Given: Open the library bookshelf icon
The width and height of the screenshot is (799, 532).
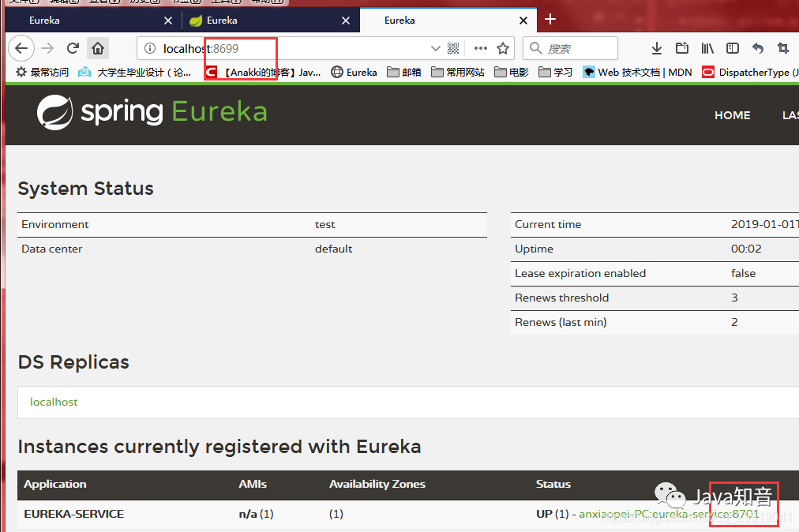Looking at the screenshot, I should [x=707, y=48].
